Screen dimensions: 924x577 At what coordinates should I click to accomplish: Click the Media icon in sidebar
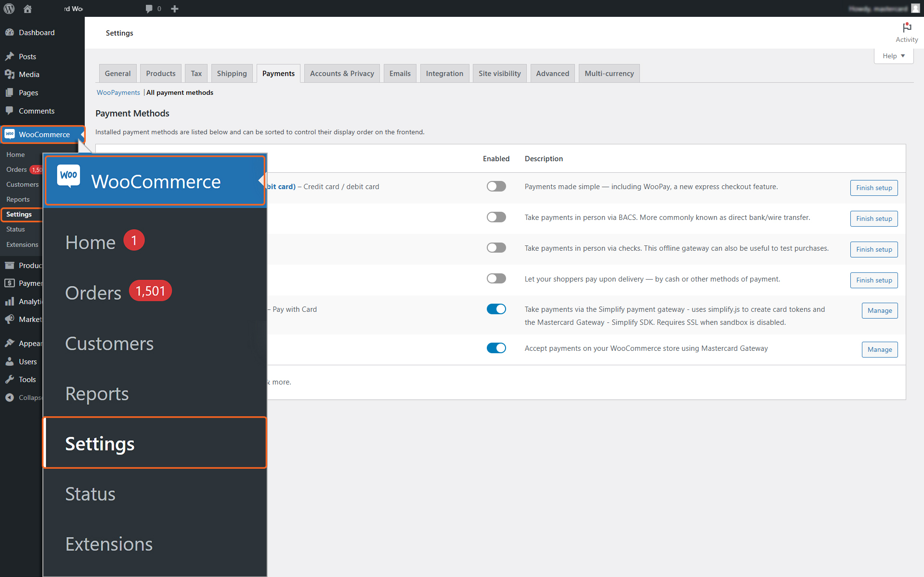tap(10, 74)
